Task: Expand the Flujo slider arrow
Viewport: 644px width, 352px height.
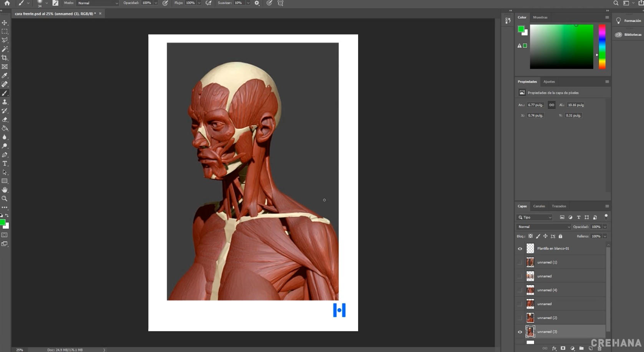Action: click(x=199, y=3)
